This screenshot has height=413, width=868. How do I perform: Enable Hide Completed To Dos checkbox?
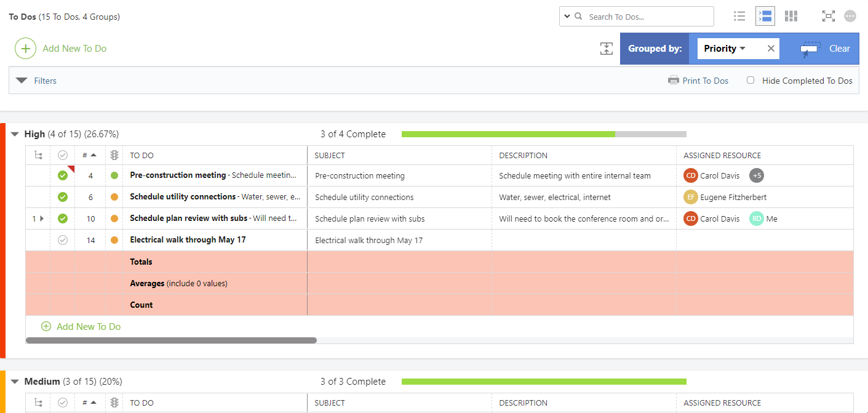(x=751, y=80)
